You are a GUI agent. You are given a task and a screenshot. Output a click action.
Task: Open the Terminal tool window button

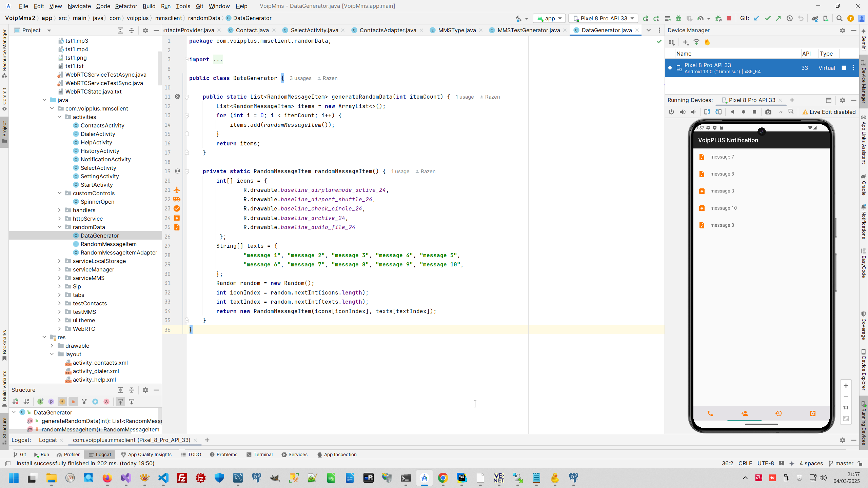point(259,454)
